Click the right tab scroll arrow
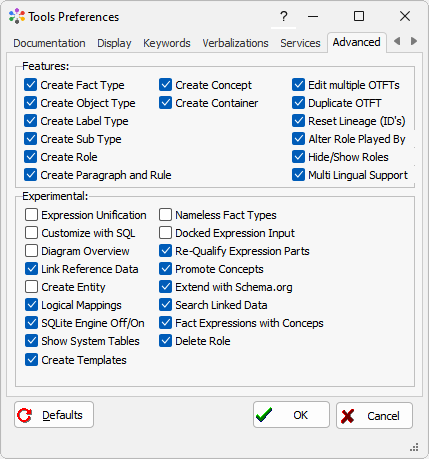429x459 pixels. tap(414, 41)
